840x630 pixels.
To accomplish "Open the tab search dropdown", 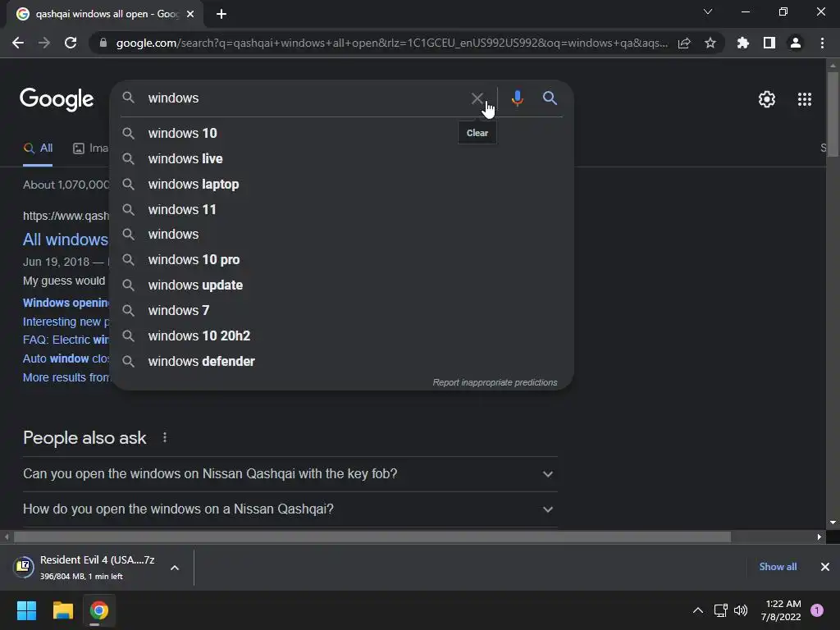I will (x=708, y=11).
